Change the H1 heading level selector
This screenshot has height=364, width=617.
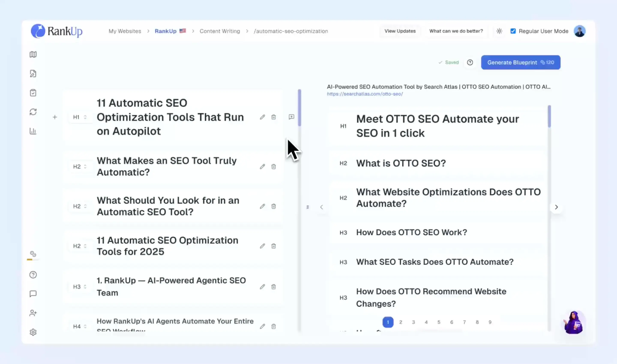[80, 117]
